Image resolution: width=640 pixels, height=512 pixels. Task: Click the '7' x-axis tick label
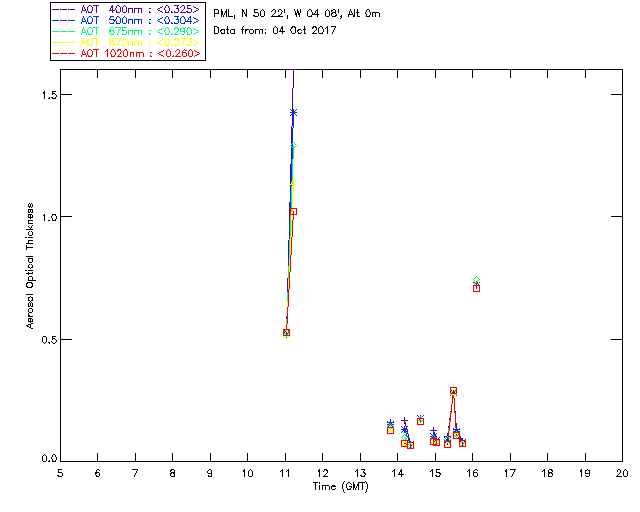click(135, 474)
